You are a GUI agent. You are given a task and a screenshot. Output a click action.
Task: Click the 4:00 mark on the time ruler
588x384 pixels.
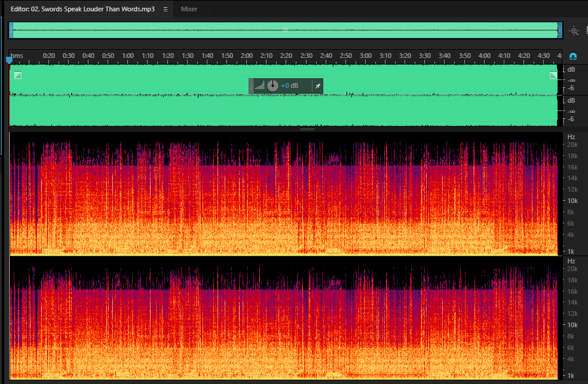coord(485,56)
